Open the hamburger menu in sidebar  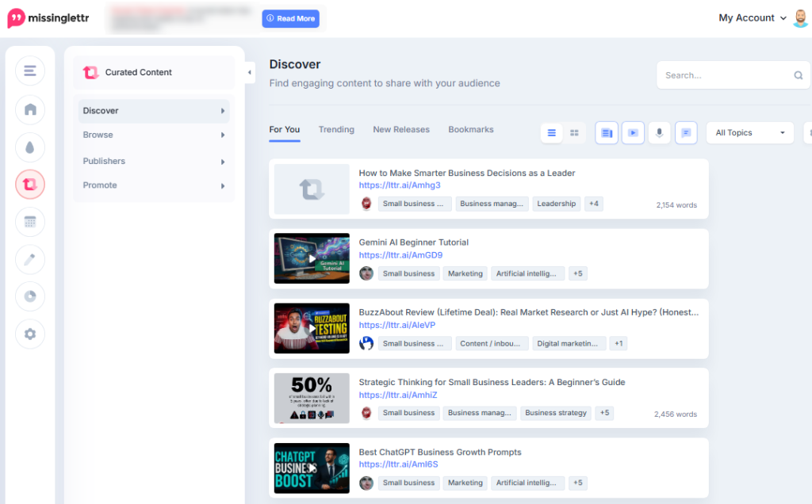[30, 71]
